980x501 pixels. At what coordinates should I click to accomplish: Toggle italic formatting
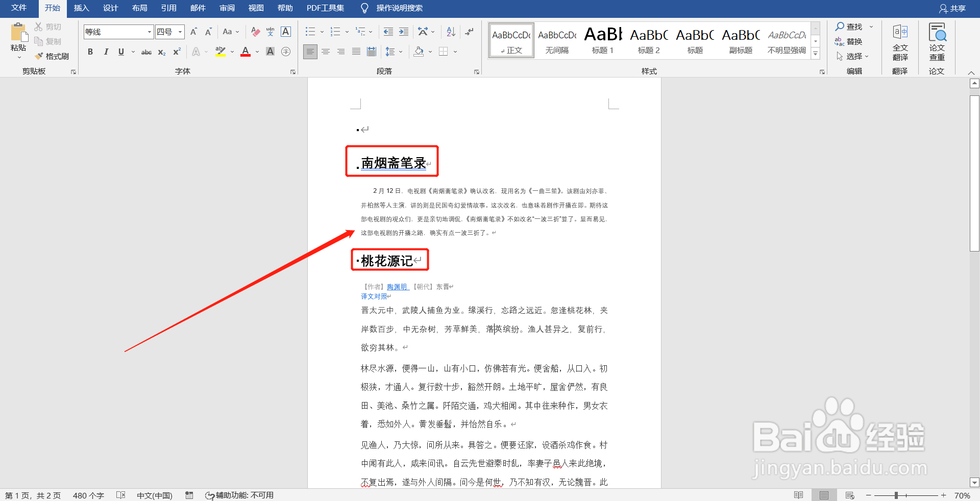[106, 52]
